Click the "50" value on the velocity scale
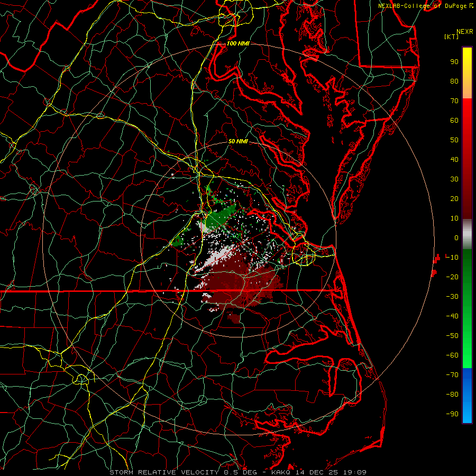Screen dimensions: 476x476 click(454, 140)
